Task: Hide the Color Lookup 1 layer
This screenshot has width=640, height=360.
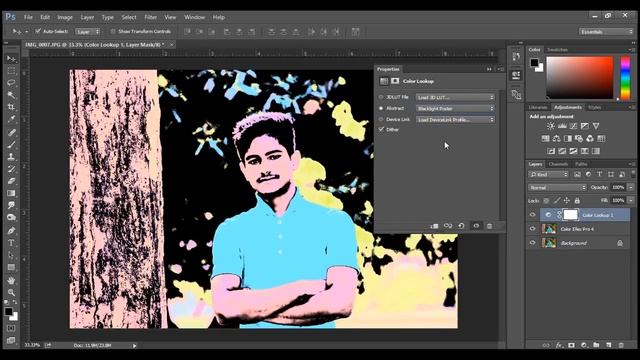Action: coord(532,215)
